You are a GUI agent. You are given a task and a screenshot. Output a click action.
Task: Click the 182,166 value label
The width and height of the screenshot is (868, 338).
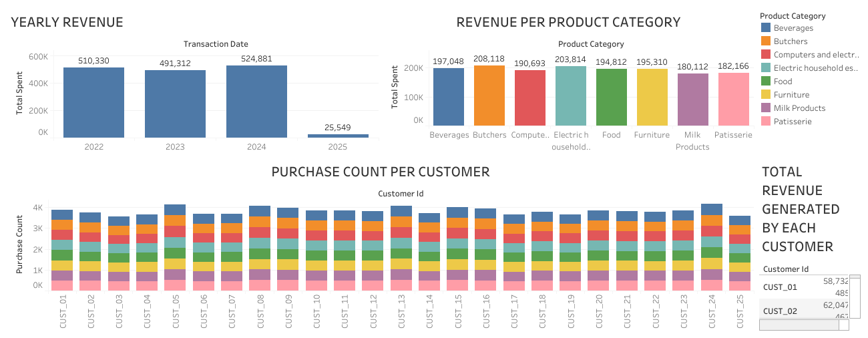pyautogui.click(x=734, y=66)
